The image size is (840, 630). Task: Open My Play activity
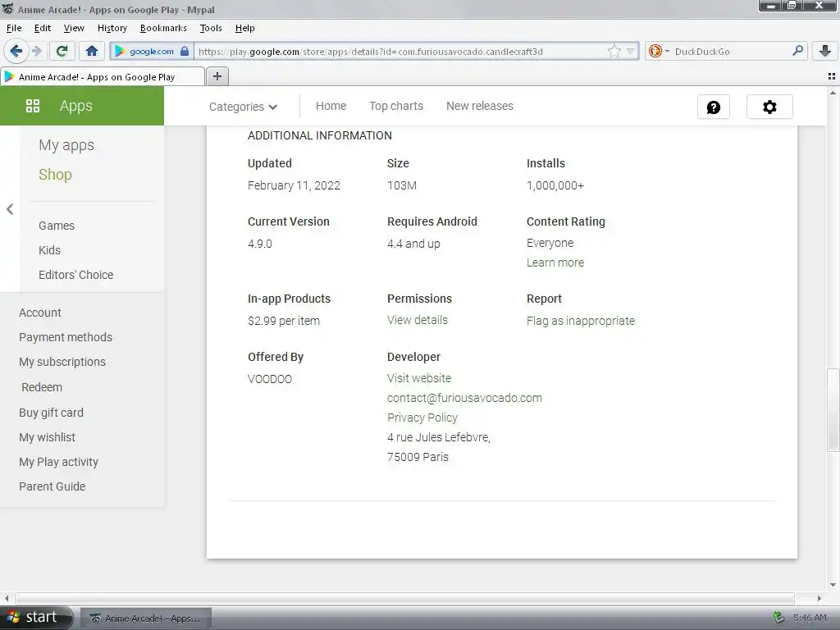[x=58, y=462]
